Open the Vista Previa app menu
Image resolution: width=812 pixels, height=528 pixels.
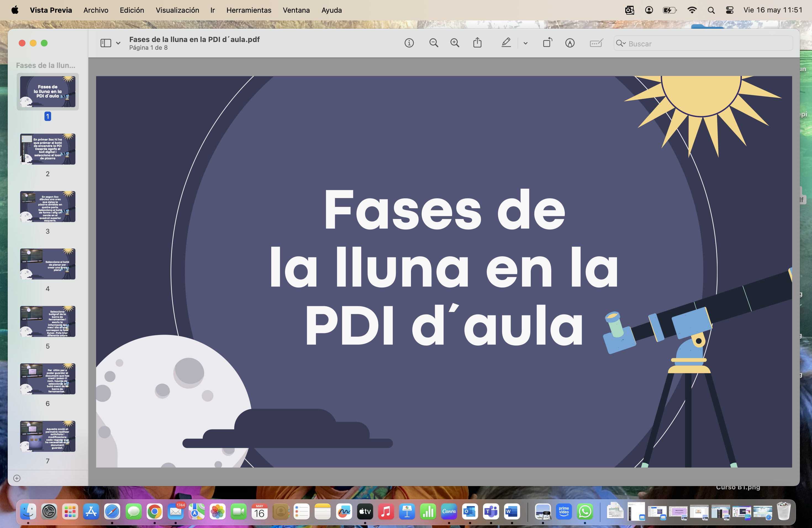(x=51, y=10)
